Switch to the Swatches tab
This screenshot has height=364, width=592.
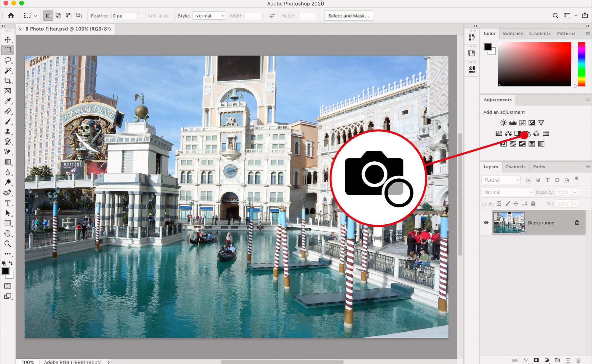click(x=512, y=34)
